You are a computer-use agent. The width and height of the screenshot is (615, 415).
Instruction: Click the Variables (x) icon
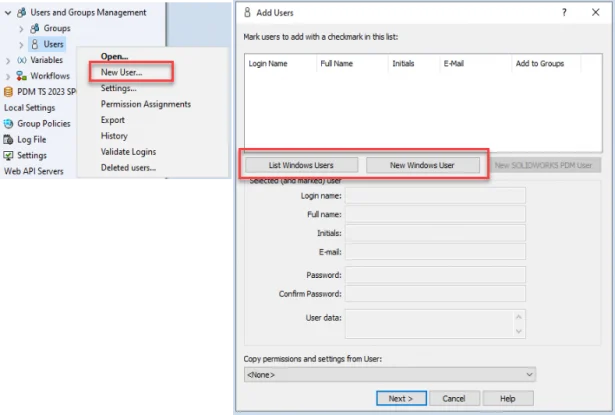tap(22, 60)
